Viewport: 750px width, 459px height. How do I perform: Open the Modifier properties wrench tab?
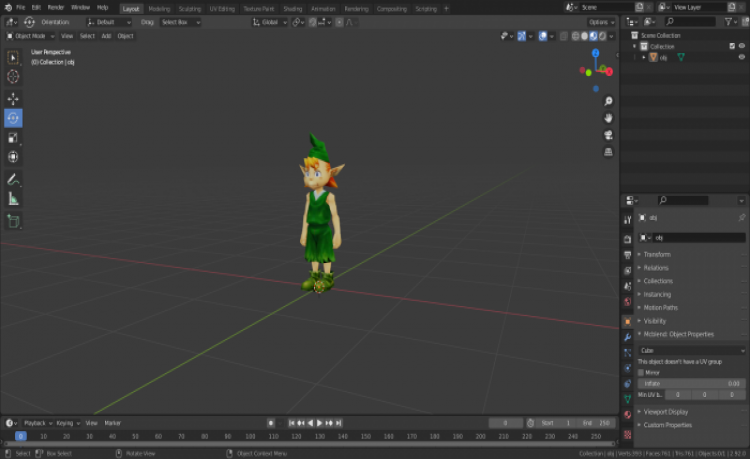pyautogui.click(x=628, y=337)
